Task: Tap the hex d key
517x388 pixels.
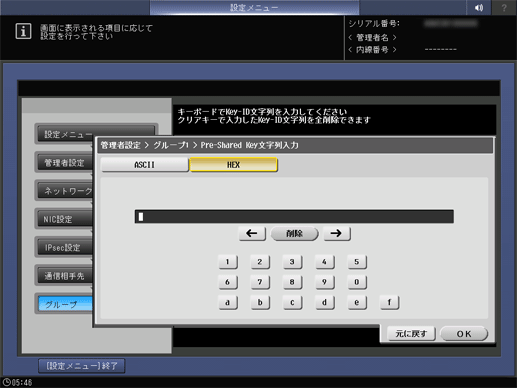Action: [325, 303]
